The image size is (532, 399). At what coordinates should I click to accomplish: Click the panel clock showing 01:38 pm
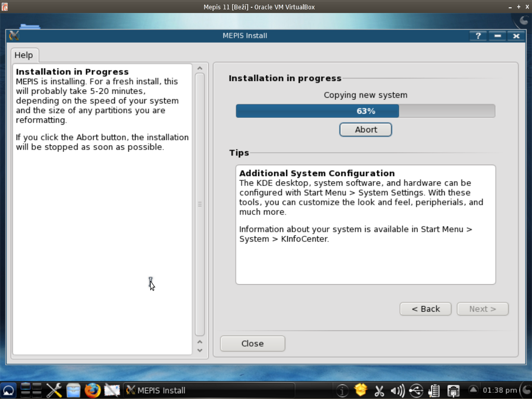pyautogui.click(x=500, y=390)
